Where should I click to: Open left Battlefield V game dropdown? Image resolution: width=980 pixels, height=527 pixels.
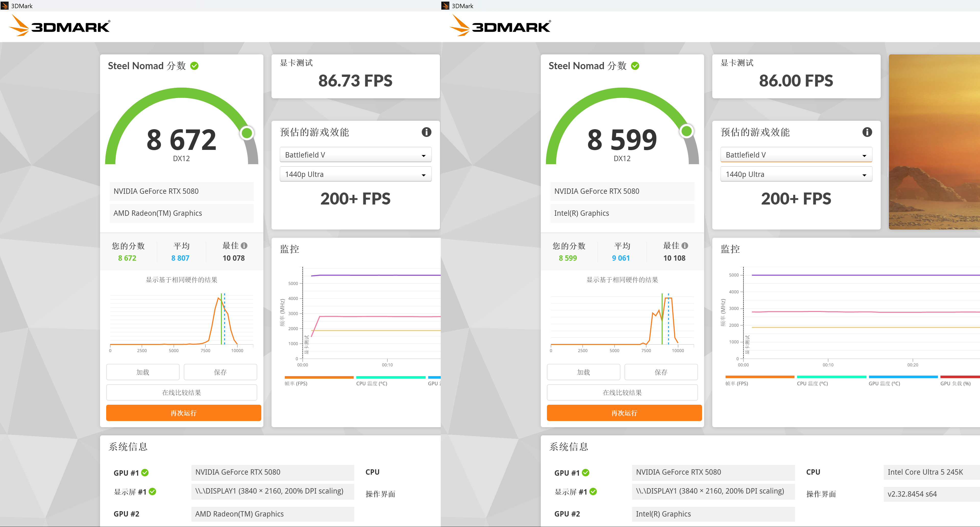355,155
